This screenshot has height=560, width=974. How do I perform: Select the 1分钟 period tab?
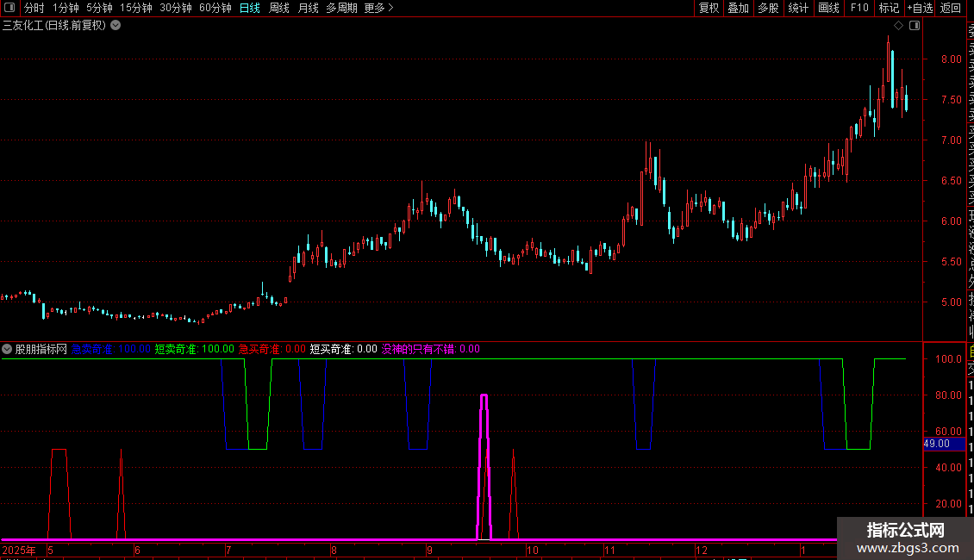[x=66, y=8]
